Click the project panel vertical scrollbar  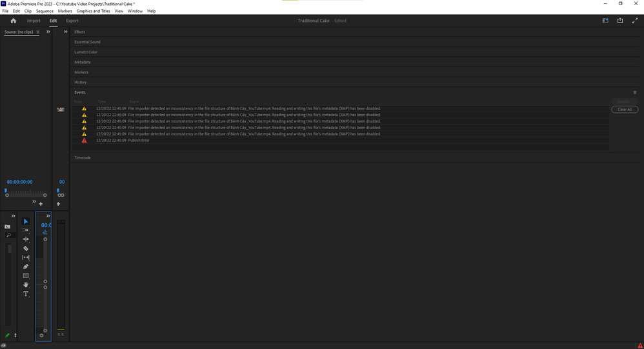tap(9, 249)
